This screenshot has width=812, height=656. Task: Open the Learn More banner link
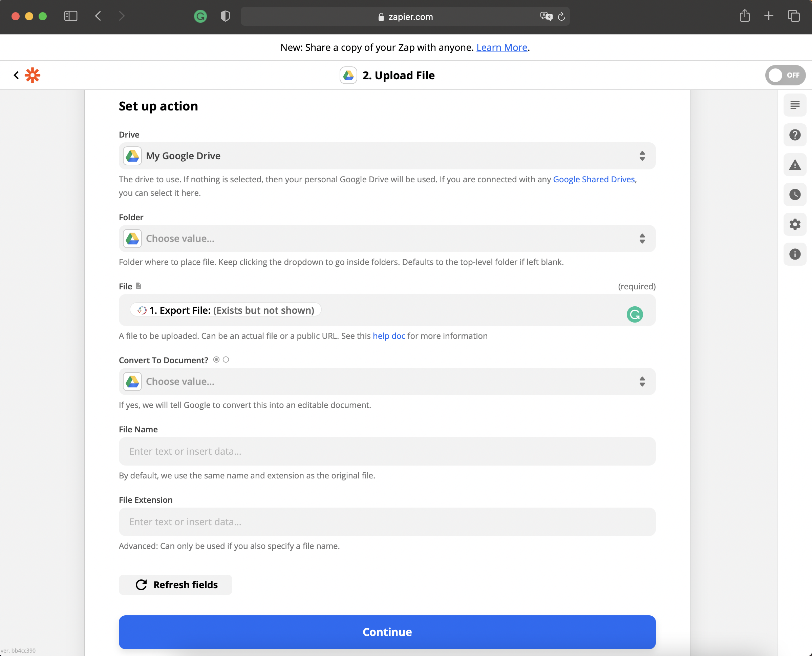tap(501, 48)
